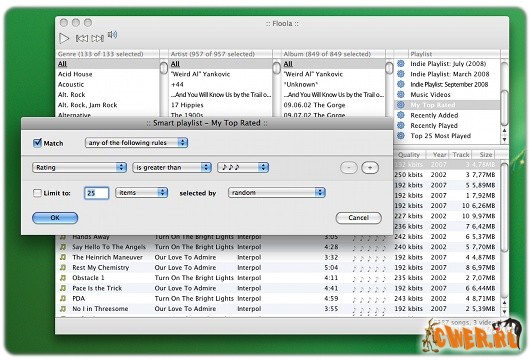Cancel the smart playlist dialog
Image resolution: width=532 pixels, height=360 pixels.
pyautogui.click(x=359, y=218)
